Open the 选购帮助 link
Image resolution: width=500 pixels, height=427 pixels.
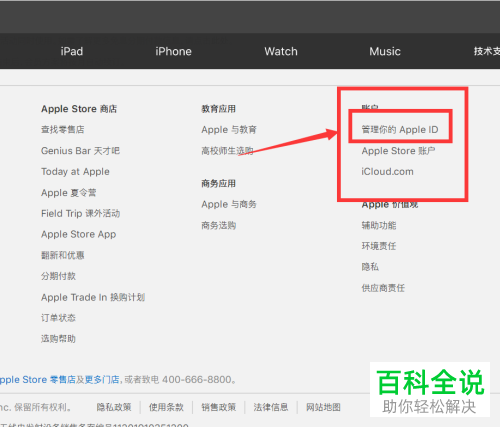pyautogui.click(x=58, y=339)
